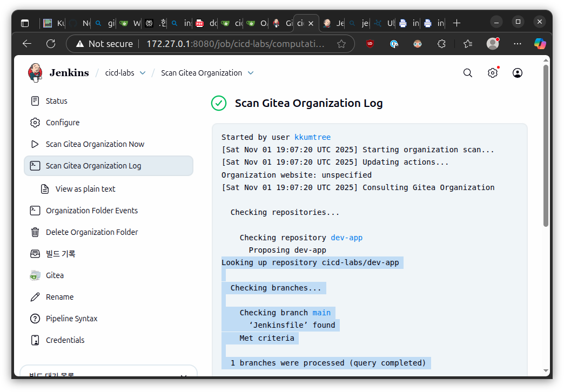This screenshot has width=564, height=392.
Task: Click 'Consulting Gitea Organization' log line
Action: coord(358,188)
